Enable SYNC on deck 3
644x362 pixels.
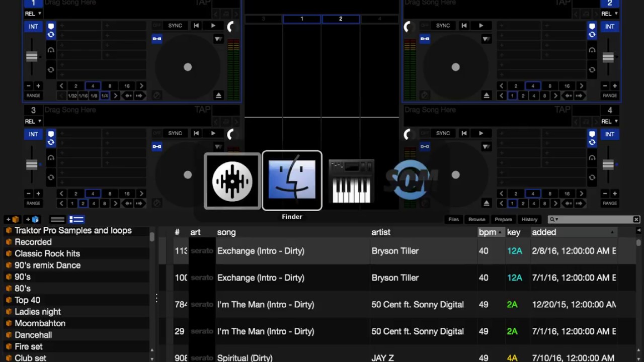(175, 133)
